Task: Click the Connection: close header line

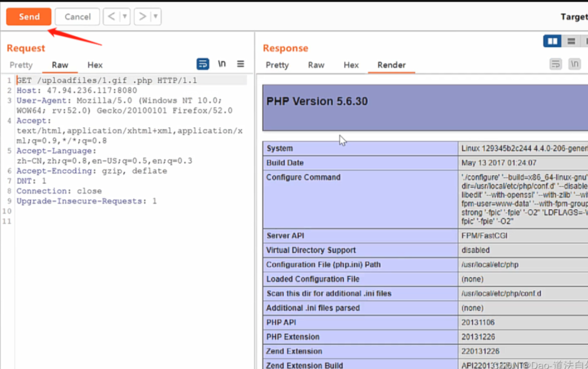Action: (59, 191)
